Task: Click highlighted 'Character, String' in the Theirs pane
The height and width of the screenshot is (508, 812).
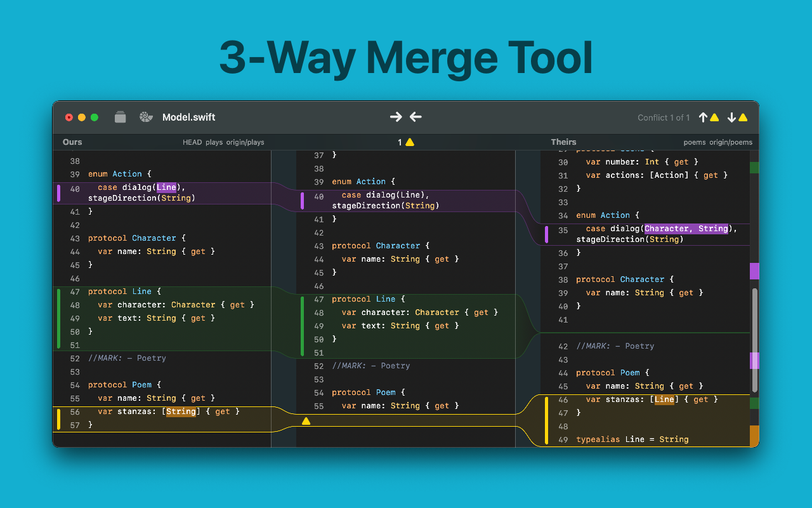Action: click(686, 229)
